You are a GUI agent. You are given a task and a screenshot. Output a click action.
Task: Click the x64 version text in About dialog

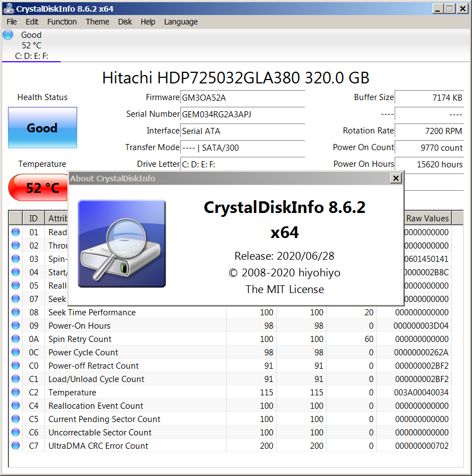[x=284, y=232]
